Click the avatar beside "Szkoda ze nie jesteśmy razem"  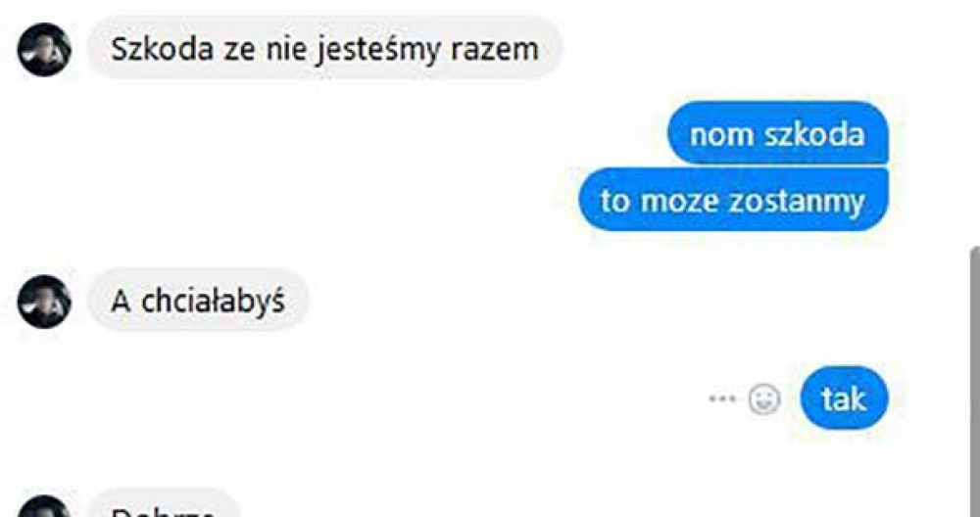[44, 49]
